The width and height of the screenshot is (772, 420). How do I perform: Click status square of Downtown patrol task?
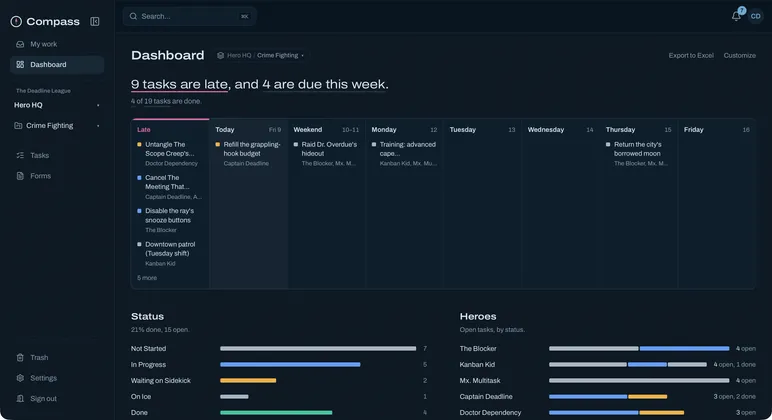[x=139, y=244]
